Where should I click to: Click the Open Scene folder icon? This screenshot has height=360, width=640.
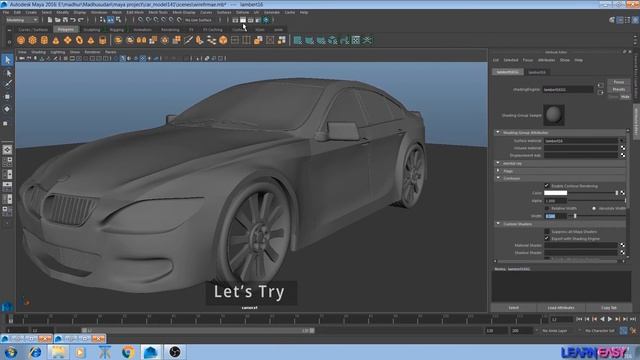tap(58, 20)
